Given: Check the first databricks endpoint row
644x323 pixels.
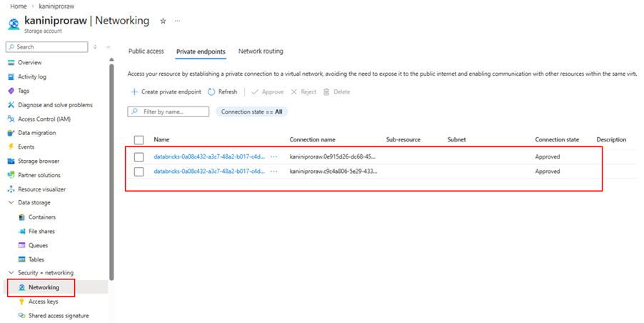Looking at the screenshot, I should point(139,156).
